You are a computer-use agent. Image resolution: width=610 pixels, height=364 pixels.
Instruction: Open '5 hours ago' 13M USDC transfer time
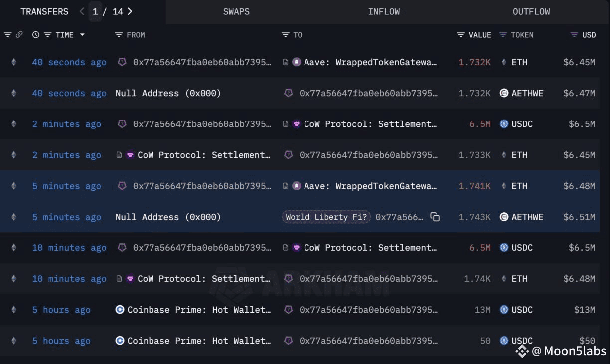tap(61, 310)
